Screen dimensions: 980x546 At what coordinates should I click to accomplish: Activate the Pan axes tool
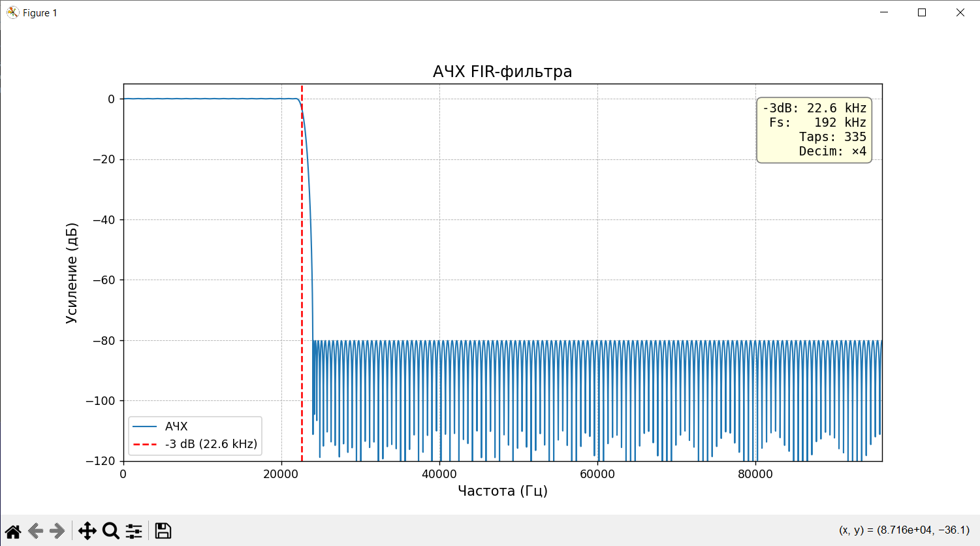pos(87,531)
